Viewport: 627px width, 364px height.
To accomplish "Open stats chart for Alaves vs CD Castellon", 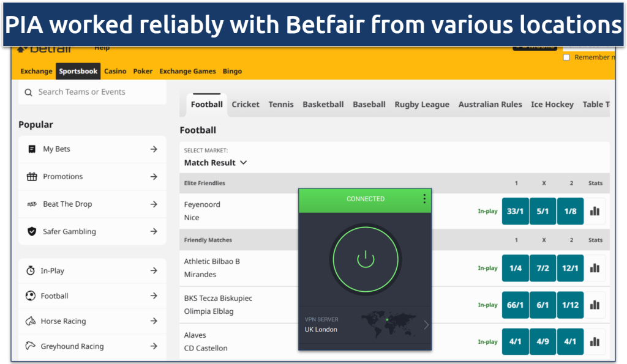I will point(595,341).
